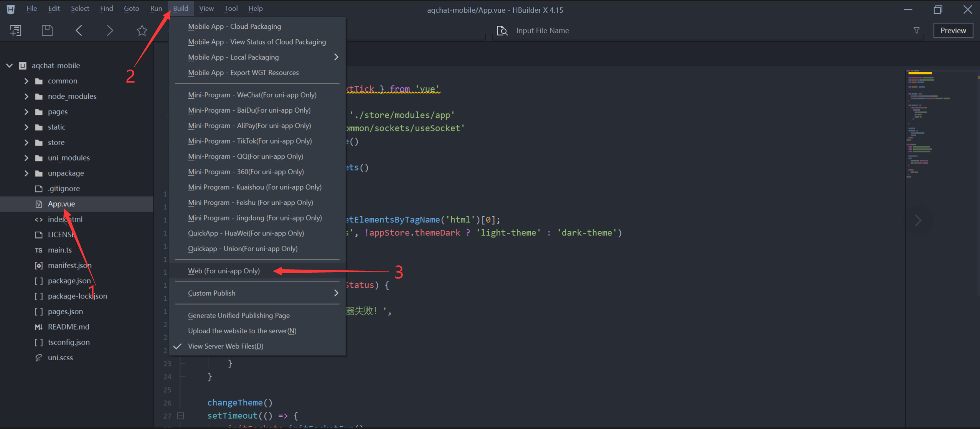Image resolution: width=980 pixels, height=429 pixels.
Task: Choose QuickApp - HuaWei option
Action: click(257, 233)
